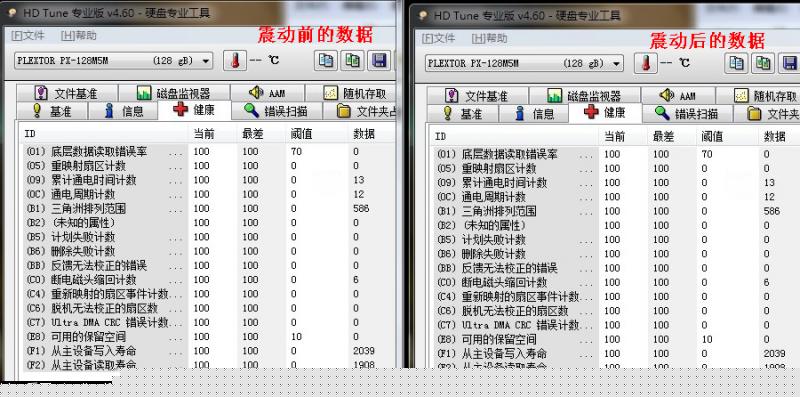Open 文件 menu in right window
This screenshot has height=397, width=800.
pyautogui.click(x=439, y=38)
